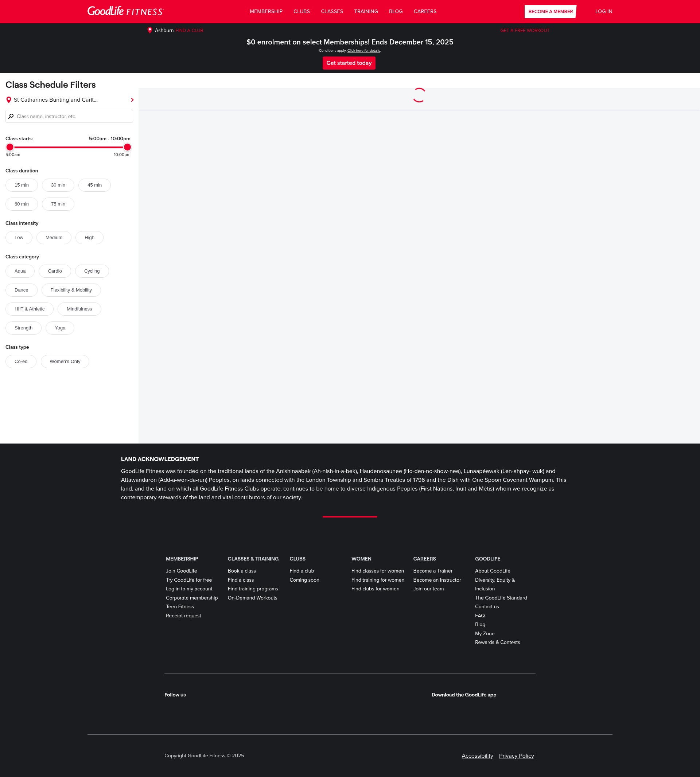700x777 pixels.
Task: Open the CLUBS nav menu
Action: point(302,12)
